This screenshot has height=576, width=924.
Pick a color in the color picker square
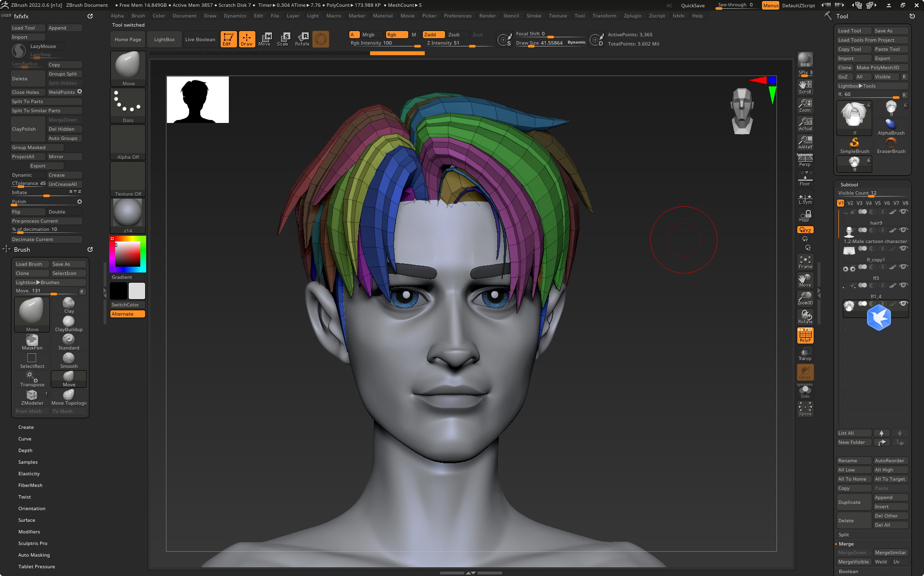[x=127, y=254]
